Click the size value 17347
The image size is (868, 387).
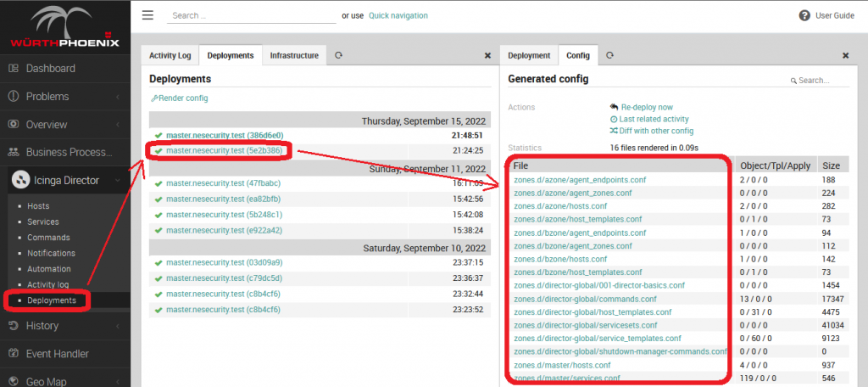pyautogui.click(x=833, y=299)
